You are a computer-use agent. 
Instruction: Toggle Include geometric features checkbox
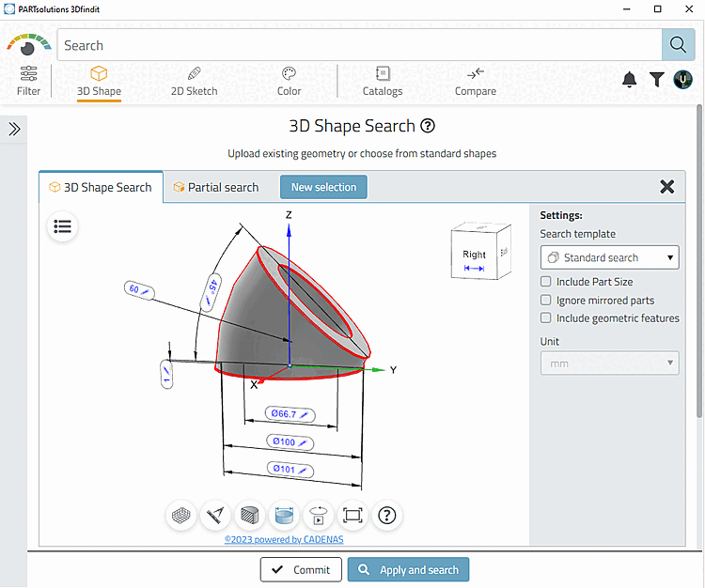pos(545,318)
